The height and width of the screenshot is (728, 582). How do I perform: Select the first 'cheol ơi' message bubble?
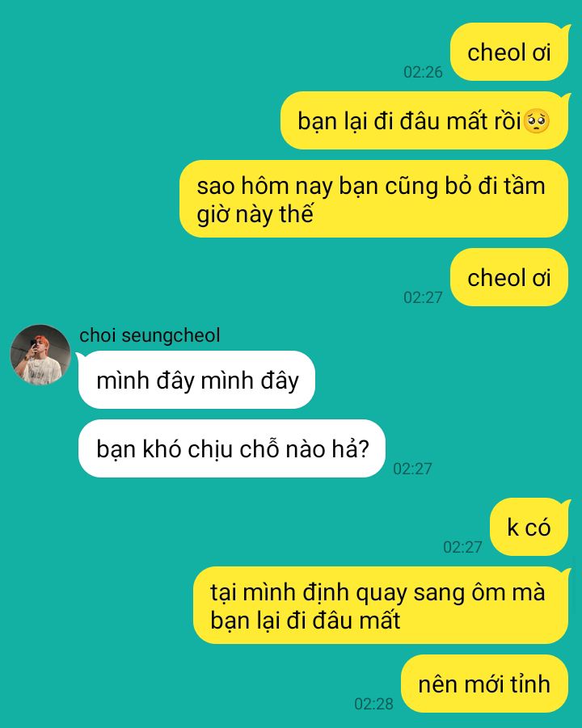coord(509,52)
